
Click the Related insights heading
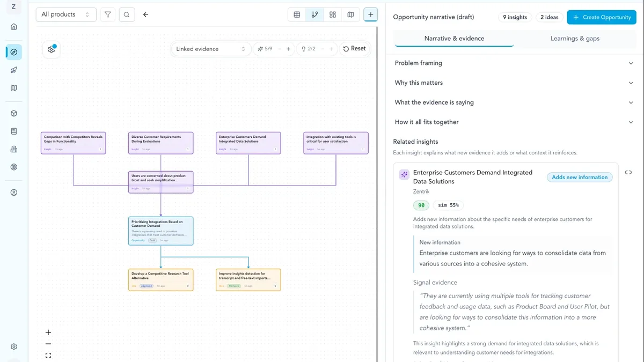click(x=415, y=142)
